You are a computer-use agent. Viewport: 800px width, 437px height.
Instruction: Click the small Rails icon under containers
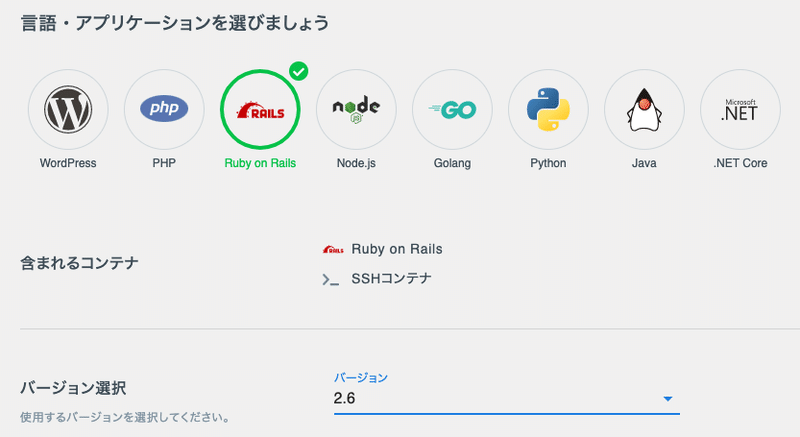tap(332, 249)
